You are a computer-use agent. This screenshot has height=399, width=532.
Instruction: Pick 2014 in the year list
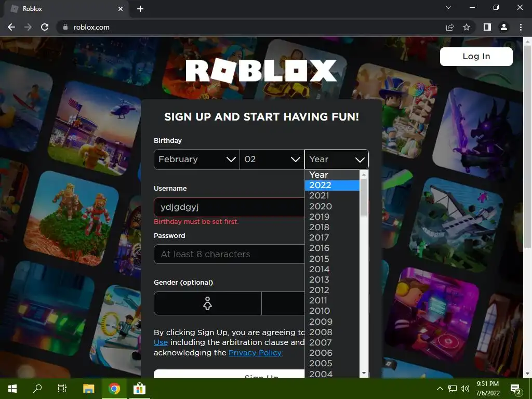tap(332, 270)
